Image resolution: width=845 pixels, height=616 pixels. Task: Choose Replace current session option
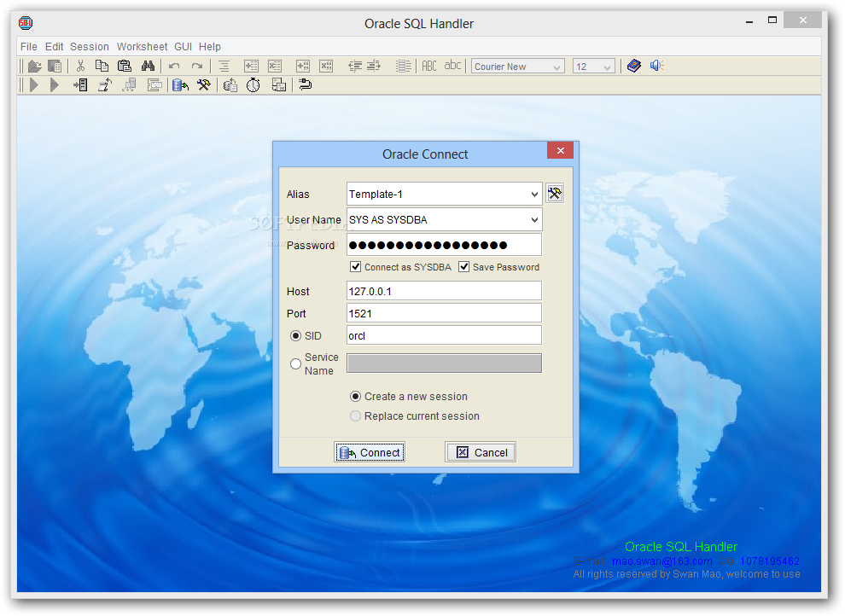click(x=356, y=416)
